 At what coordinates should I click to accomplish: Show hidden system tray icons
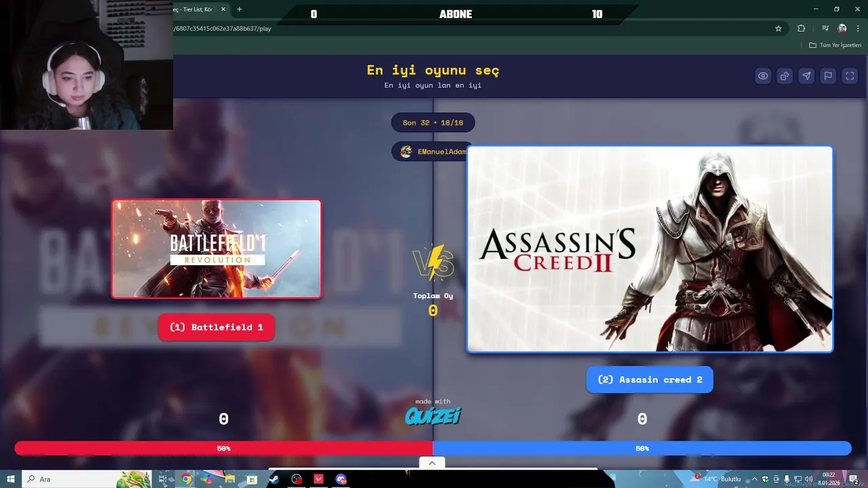(x=754, y=479)
